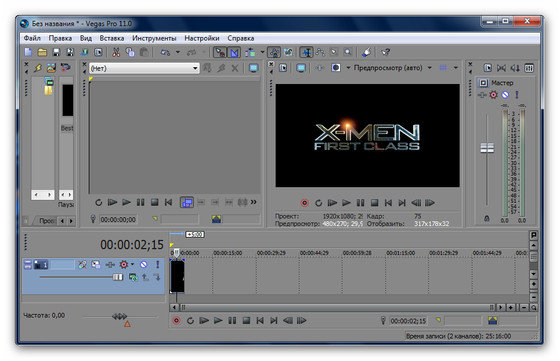Click the Cut scissors icon in toolbar
The height and width of the screenshot is (361, 560).
(x=116, y=52)
